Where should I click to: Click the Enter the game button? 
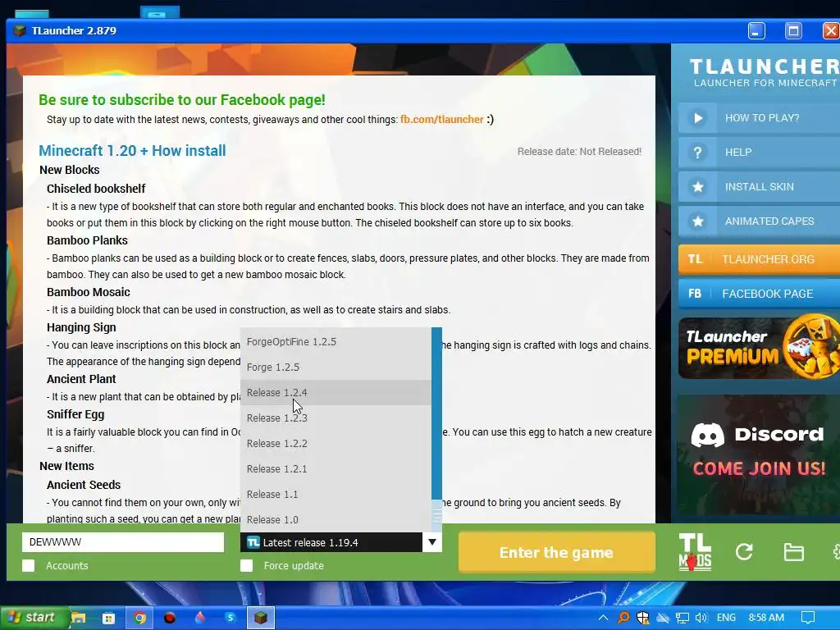click(557, 552)
